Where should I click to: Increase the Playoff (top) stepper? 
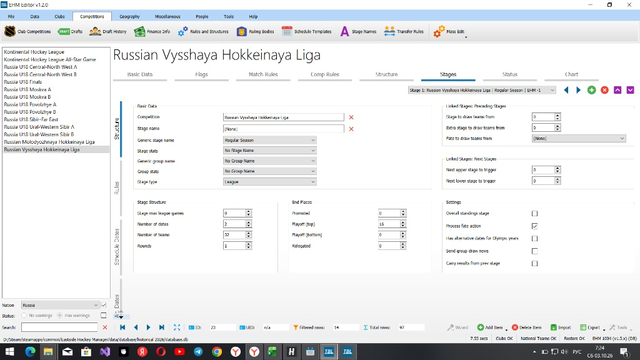(403, 222)
